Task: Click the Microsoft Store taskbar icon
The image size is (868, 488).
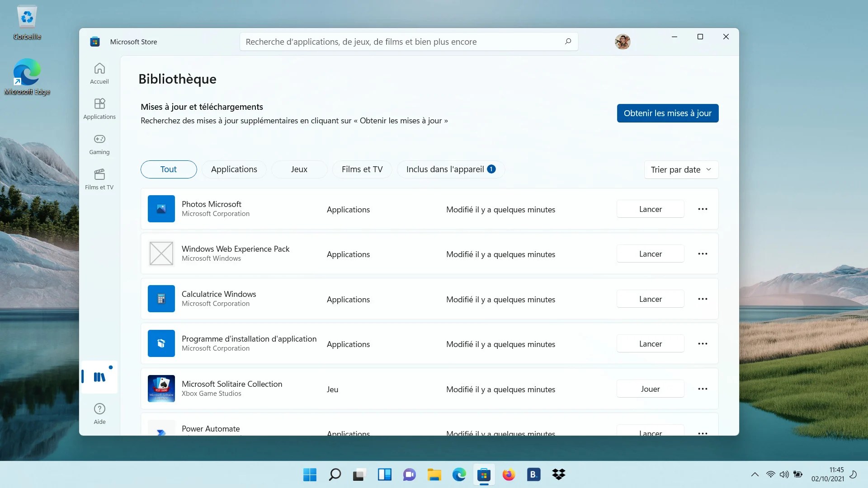Action: coord(484,474)
